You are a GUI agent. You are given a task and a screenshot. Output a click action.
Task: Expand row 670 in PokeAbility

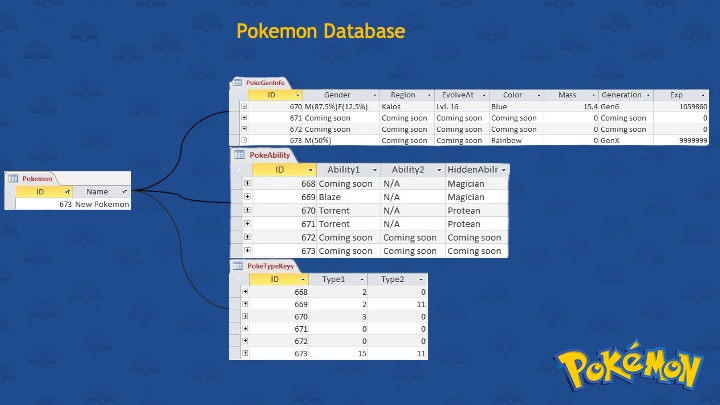pos(247,210)
